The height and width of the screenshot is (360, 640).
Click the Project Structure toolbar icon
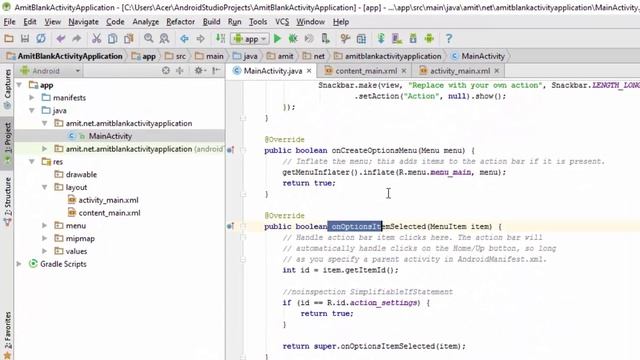(361, 39)
